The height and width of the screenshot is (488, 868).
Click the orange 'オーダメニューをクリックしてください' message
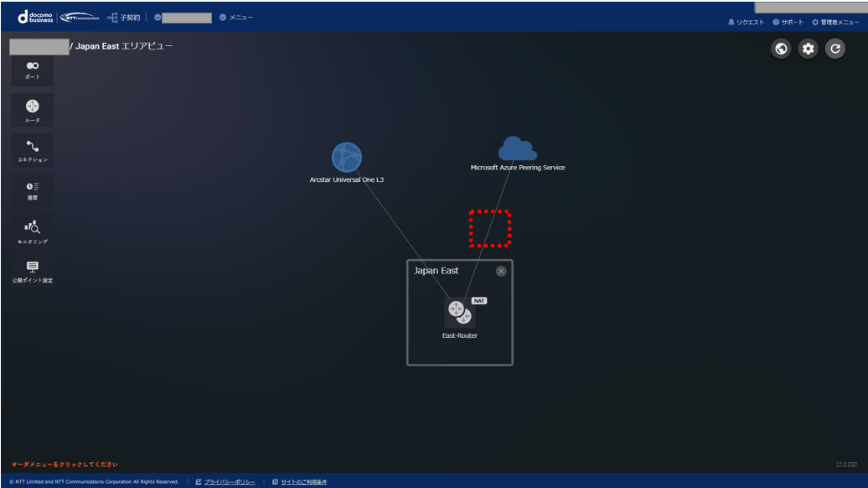click(65, 465)
